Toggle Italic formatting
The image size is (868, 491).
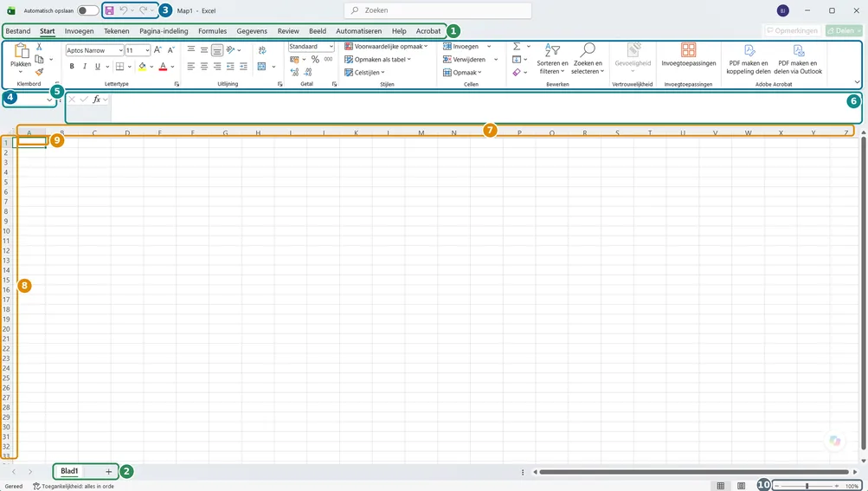pyautogui.click(x=85, y=67)
